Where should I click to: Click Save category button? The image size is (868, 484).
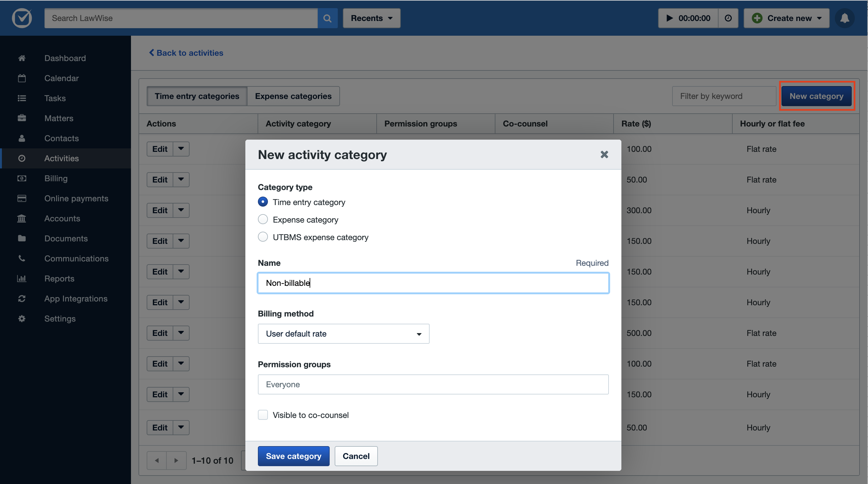(294, 456)
